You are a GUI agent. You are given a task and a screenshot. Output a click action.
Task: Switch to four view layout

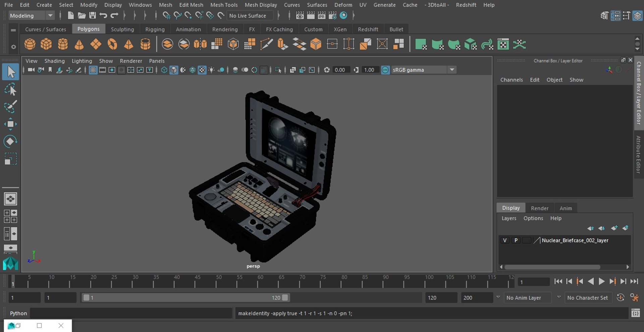click(x=10, y=216)
